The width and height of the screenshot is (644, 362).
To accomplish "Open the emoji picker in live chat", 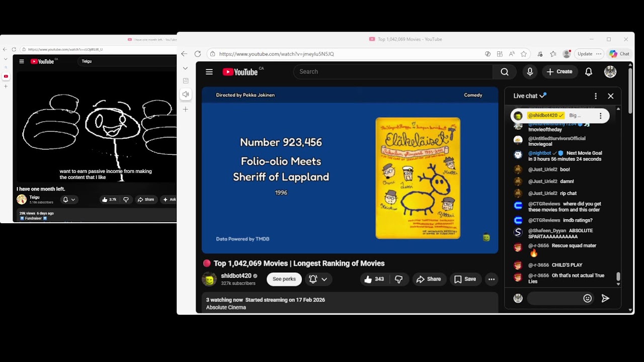I will click(x=587, y=298).
